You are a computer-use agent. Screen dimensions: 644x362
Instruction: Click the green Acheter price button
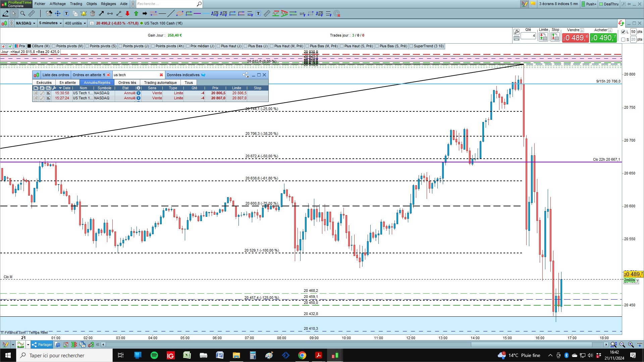(603, 38)
